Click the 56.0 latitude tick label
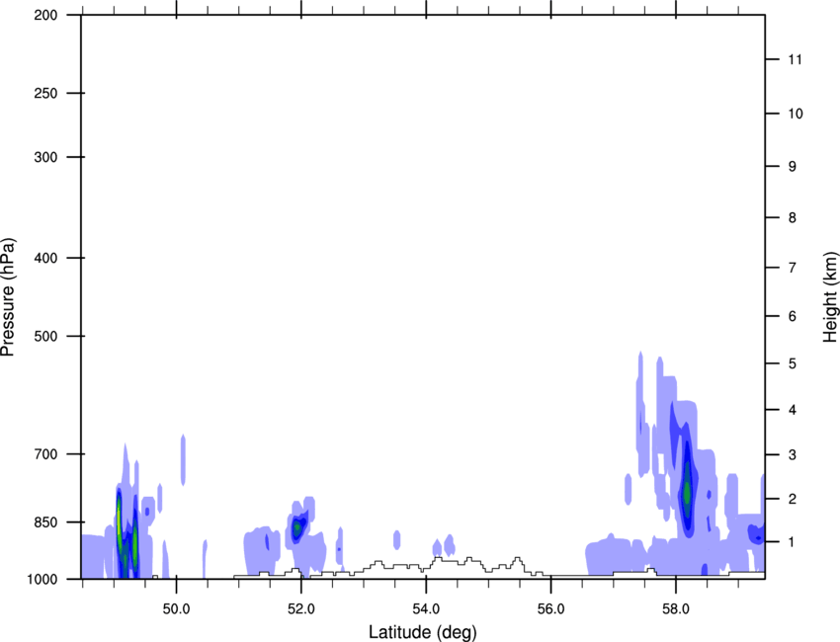Viewport: 840px width, 642px height. 550,609
